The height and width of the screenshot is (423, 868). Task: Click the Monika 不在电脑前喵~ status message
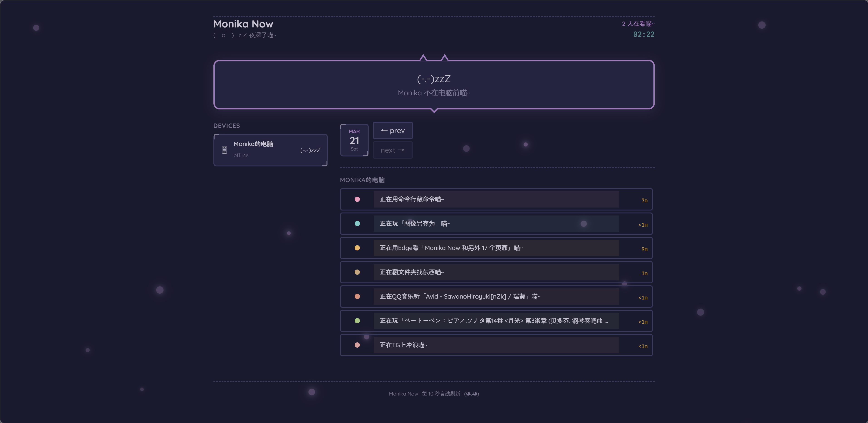pyautogui.click(x=434, y=93)
